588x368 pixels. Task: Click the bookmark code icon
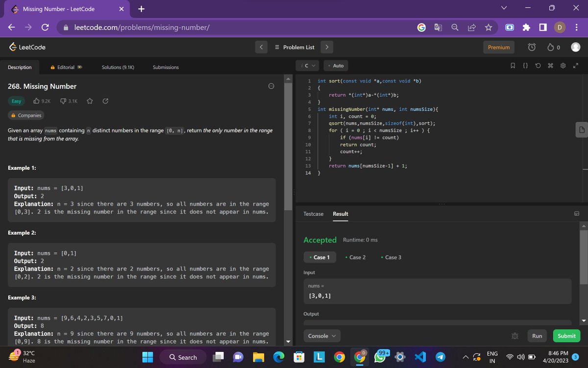point(513,66)
